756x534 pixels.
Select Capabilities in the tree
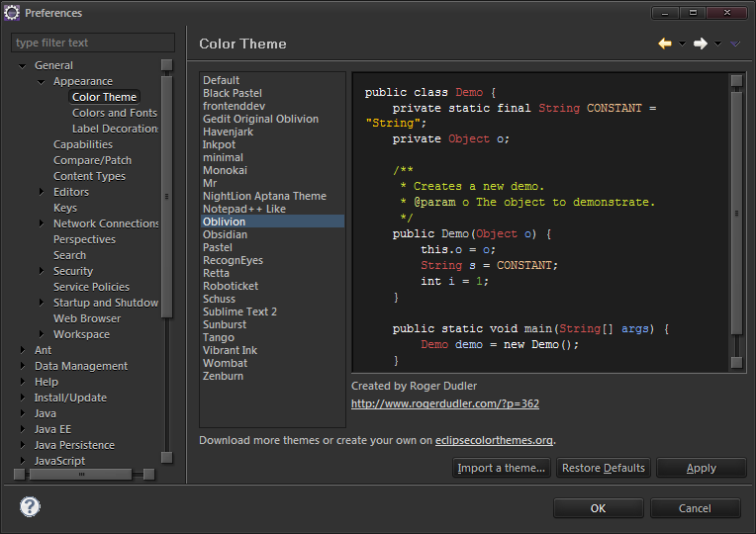pyautogui.click(x=83, y=144)
